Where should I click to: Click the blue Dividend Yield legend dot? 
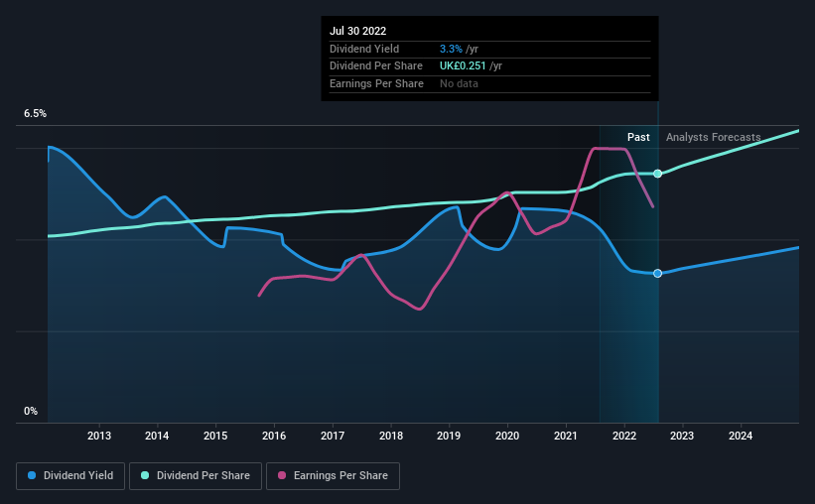pyautogui.click(x=32, y=475)
